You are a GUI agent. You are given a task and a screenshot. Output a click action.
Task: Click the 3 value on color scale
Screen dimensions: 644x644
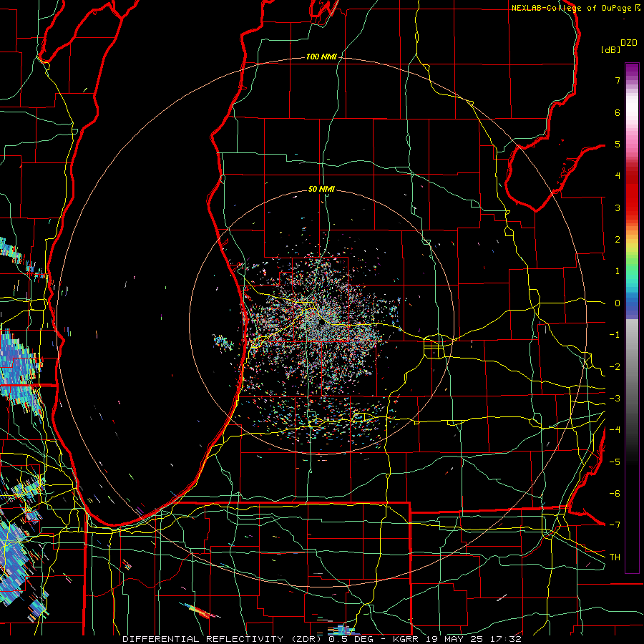pyautogui.click(x=618, y=208)
